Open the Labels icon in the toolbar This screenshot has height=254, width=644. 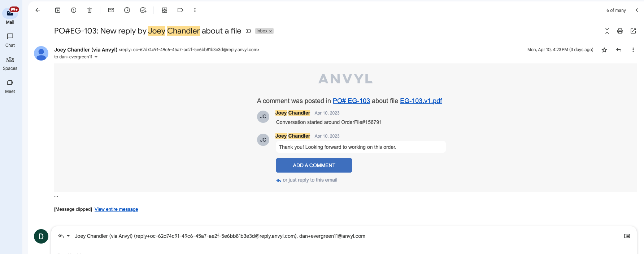tap(180, 10)
